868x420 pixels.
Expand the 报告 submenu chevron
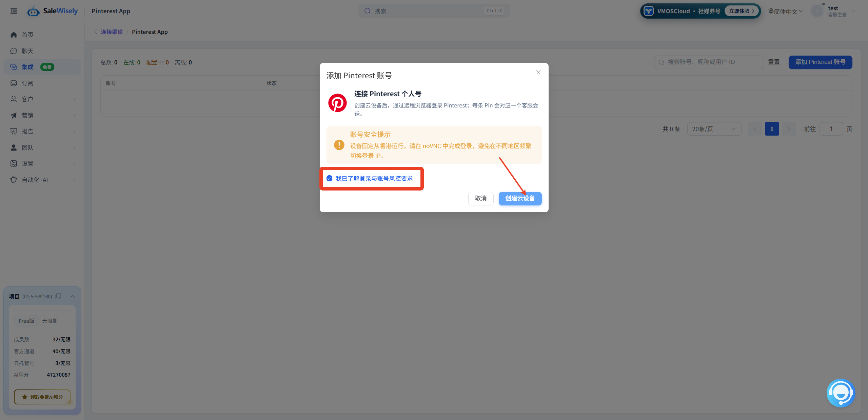point(74,132)
